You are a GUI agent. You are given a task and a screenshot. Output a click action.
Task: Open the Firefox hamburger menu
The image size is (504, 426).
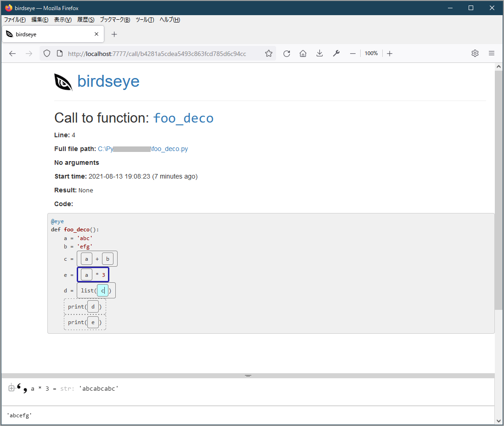(x=492, y=53)
